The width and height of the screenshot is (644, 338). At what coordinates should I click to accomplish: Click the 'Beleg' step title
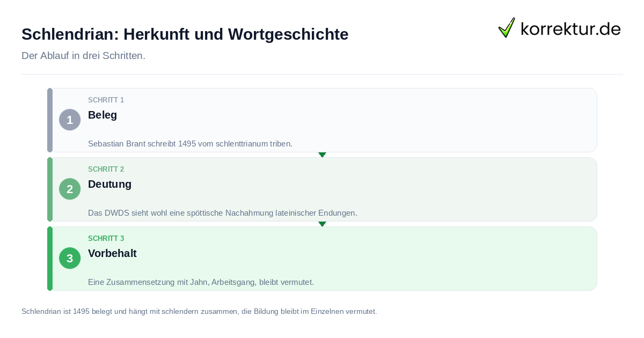click(x=103, y=115)
